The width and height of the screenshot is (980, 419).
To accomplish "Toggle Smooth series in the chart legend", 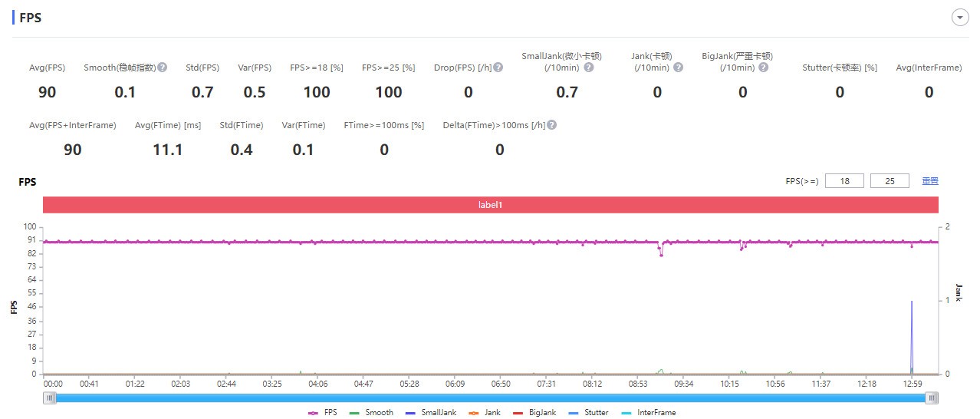I will [371, 413].
